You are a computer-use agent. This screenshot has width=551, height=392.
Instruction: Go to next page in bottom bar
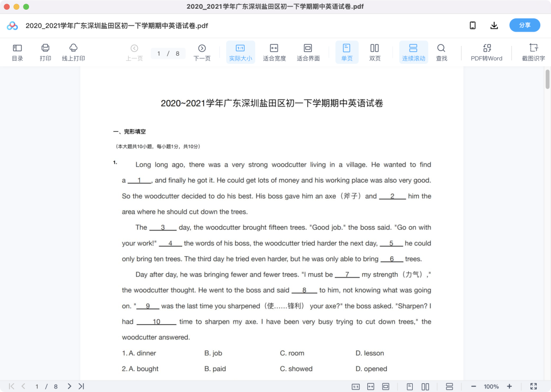(x=69, y=386)
